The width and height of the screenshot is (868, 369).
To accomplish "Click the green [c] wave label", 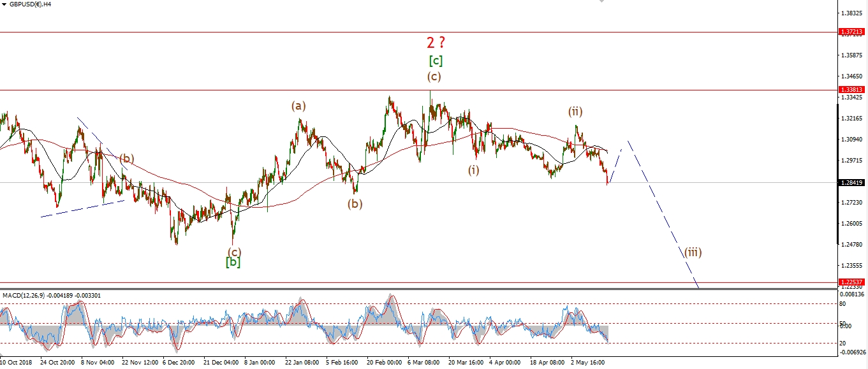I will 436,61.
